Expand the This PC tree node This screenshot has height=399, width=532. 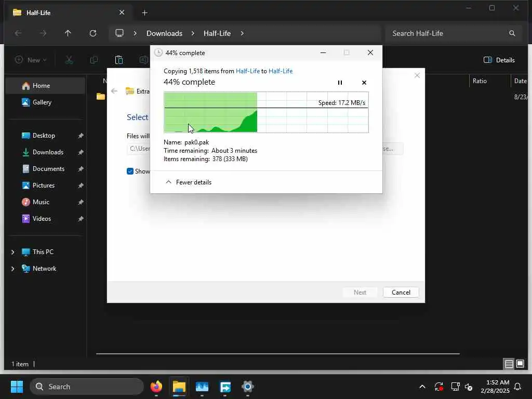point(13,252)
